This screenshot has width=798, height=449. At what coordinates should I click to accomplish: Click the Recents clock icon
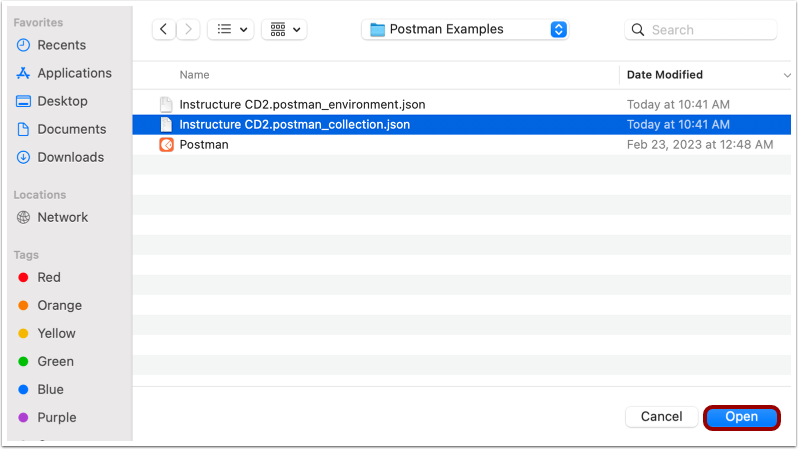point(23,45)
